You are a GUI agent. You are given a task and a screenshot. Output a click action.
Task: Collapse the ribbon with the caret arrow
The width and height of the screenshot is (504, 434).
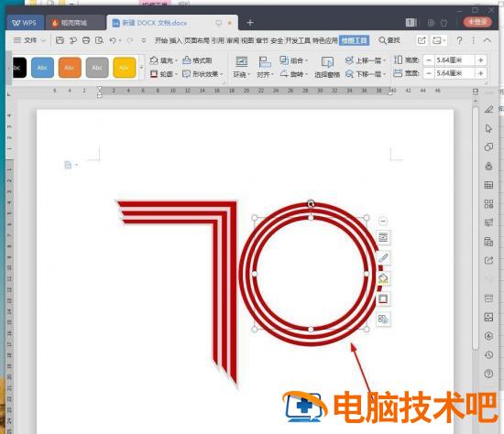[x=488, y=40]
